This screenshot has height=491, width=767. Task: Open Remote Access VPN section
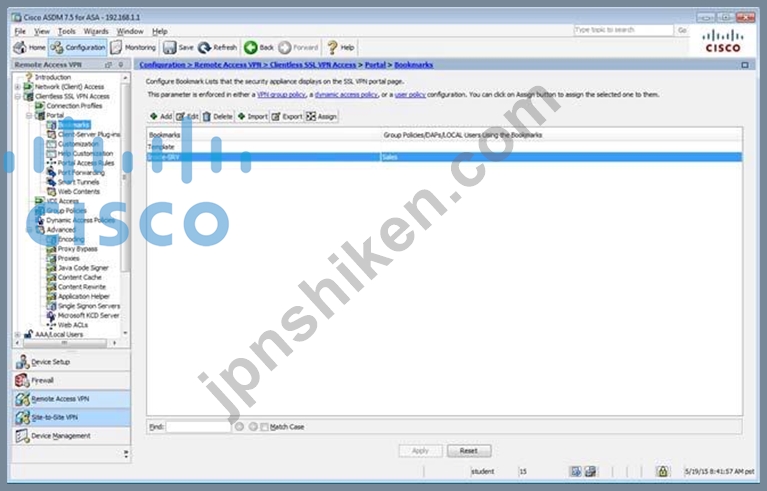pyautogui.click(x=71, y=399)
